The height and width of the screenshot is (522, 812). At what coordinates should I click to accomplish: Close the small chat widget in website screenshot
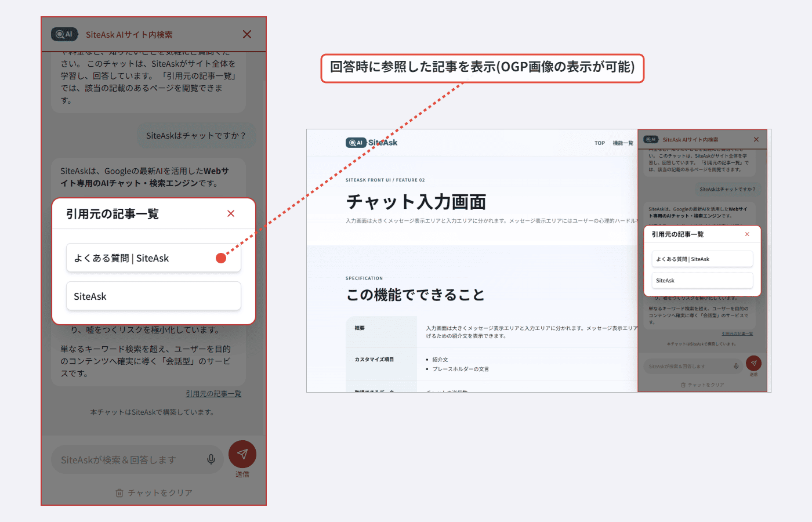coord(756,139)
